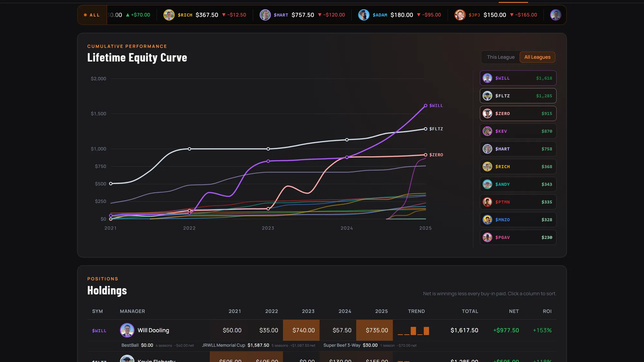The height and width of the screenshot is (362, 644).
Task: Click $RICH avatar in the ticker
Action: tap(169, 15)
